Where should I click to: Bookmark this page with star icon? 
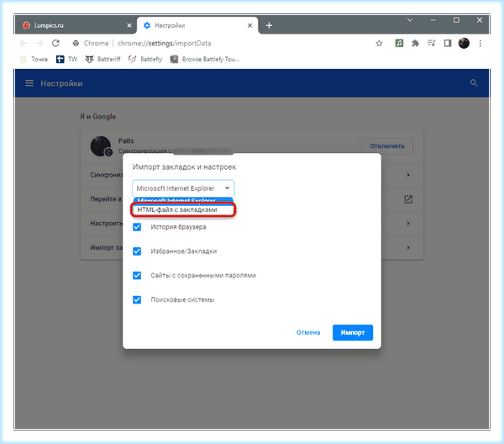tap(379, 44)
